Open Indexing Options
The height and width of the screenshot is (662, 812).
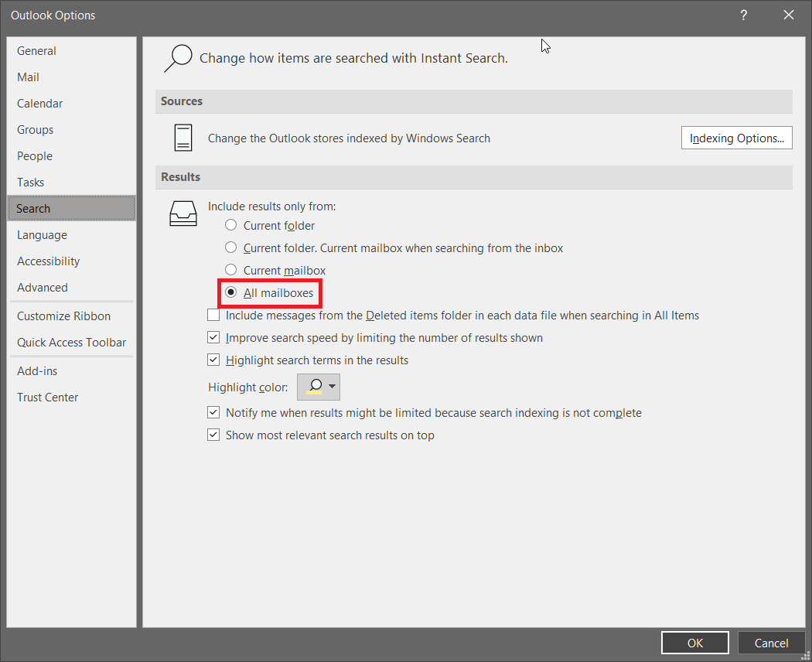click(736, 138)
